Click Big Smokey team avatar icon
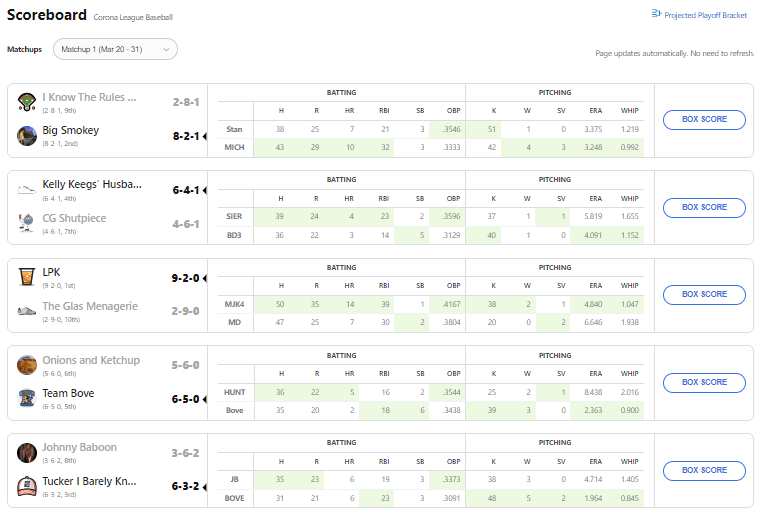This screenshot has height=518, width=762. coord(27,135)
